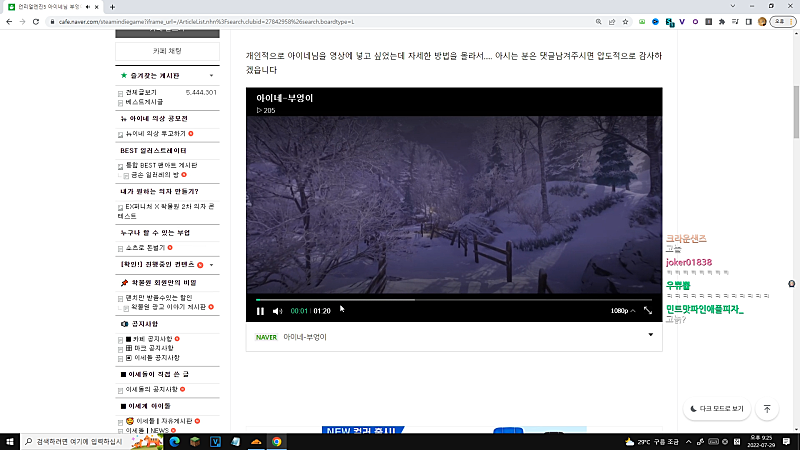Go back using the browser back arrow
This screenshot has height=450, width=800.
coord(9,21)
